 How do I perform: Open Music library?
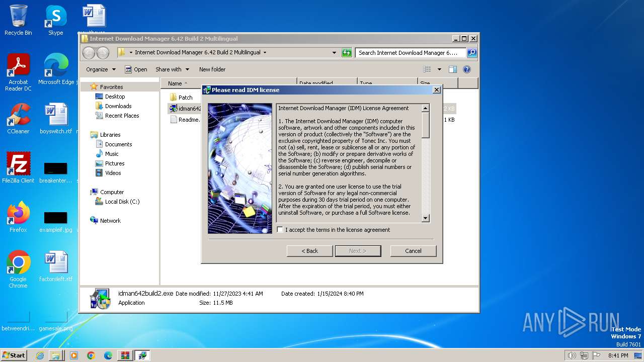112,154
